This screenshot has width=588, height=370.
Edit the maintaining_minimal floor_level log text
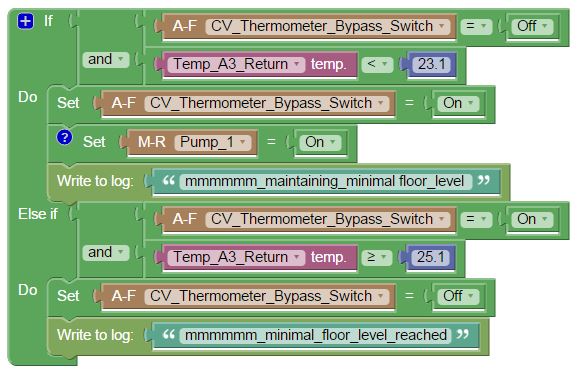326,181
